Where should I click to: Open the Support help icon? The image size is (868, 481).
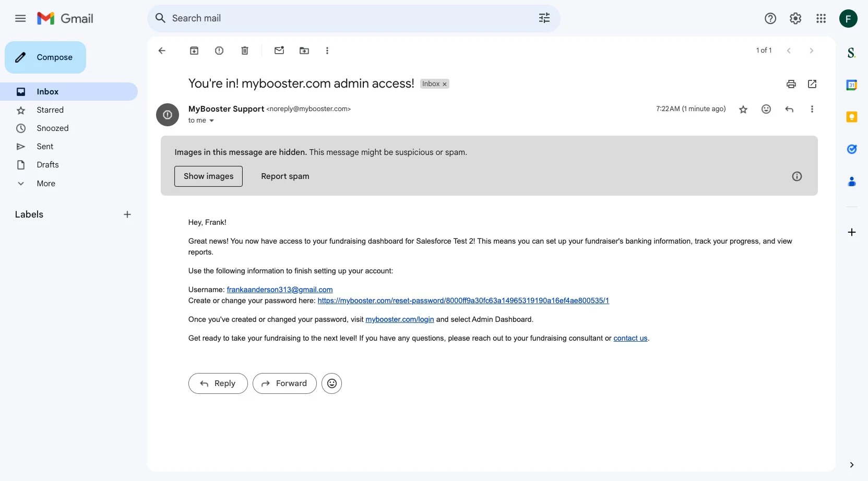(770, 19)
